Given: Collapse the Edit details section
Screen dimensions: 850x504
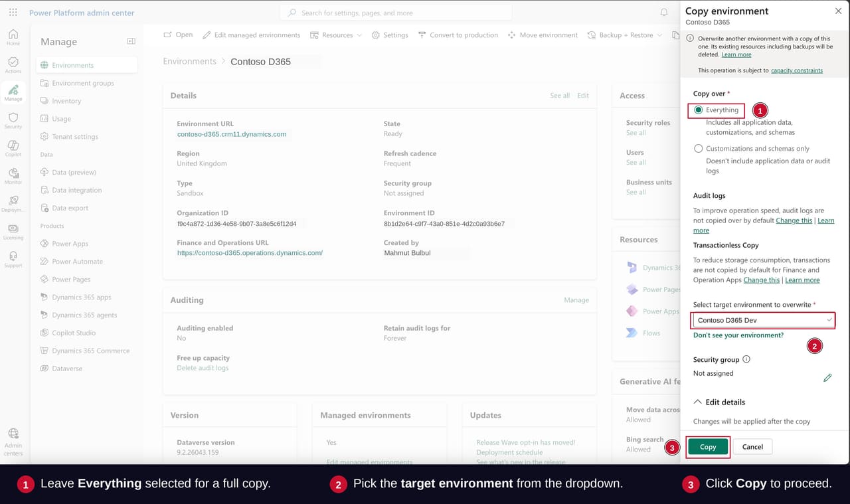Looking at the screenshot, I should click(x=719, y=402).
